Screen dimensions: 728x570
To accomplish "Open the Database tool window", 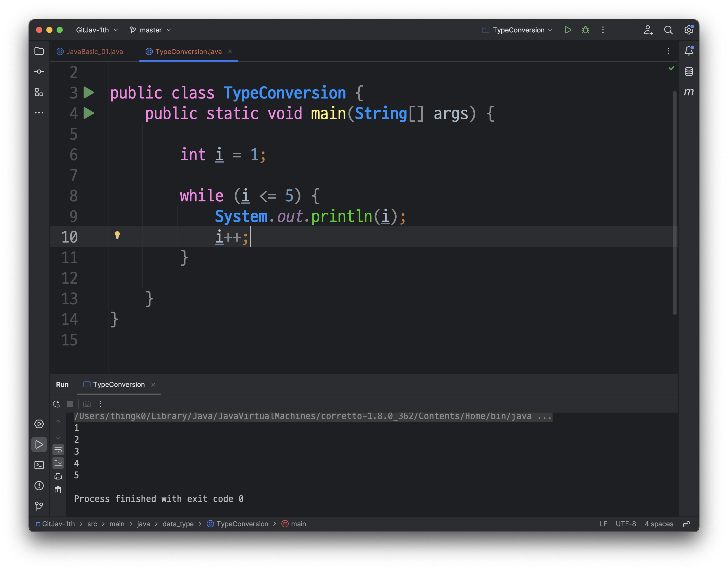I will (689, 72).
